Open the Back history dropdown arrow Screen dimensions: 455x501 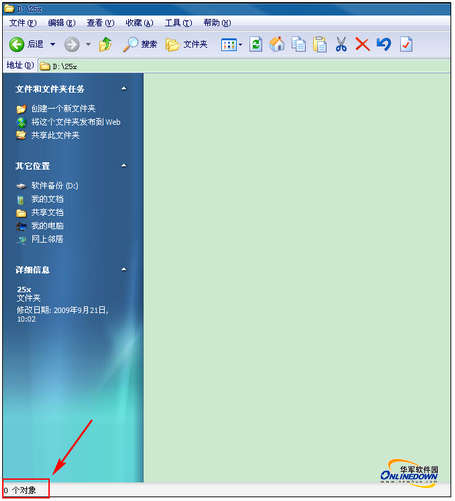click(53, 44)
